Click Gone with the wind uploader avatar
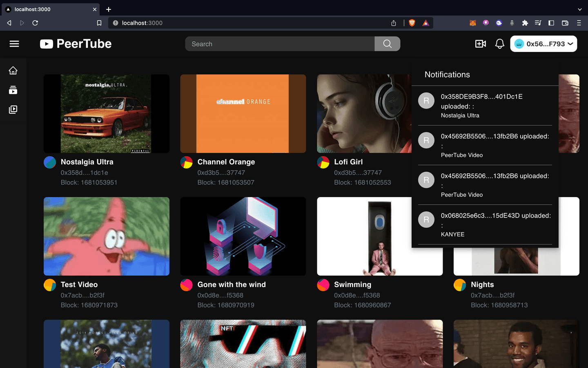The height and width of the screenshot is (368, 588). point(187,285)
